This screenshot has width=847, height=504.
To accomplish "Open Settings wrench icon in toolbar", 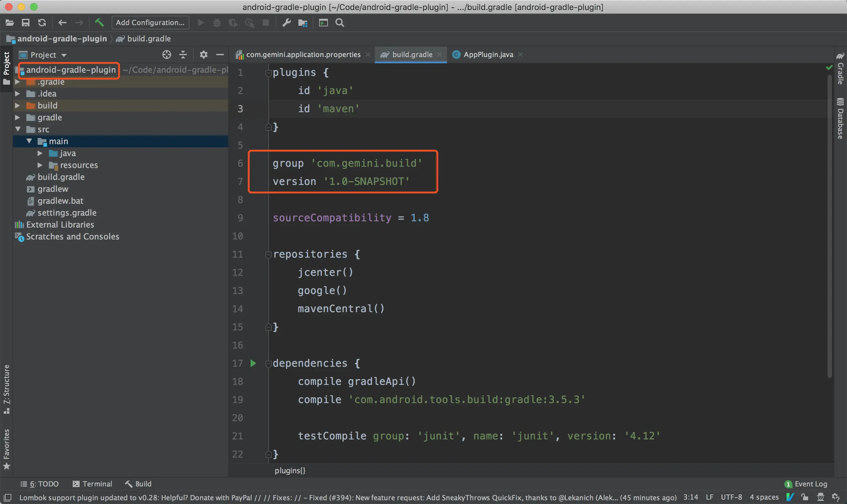I will click(286, 23).
